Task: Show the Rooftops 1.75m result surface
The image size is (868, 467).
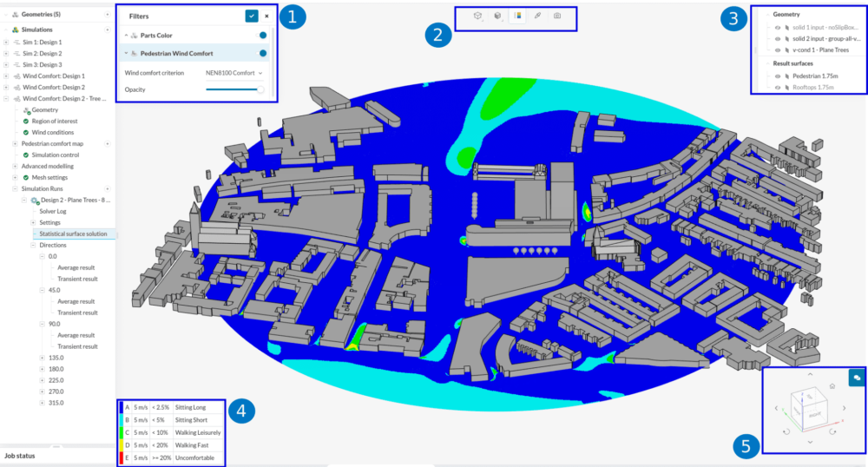Action: [778, 87]
